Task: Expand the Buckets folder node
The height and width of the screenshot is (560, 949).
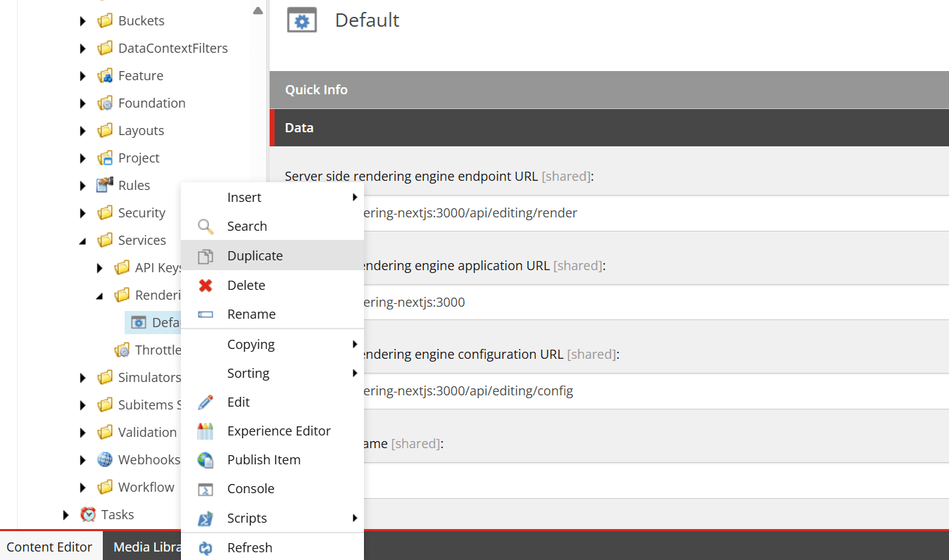Action: point(83,21)
